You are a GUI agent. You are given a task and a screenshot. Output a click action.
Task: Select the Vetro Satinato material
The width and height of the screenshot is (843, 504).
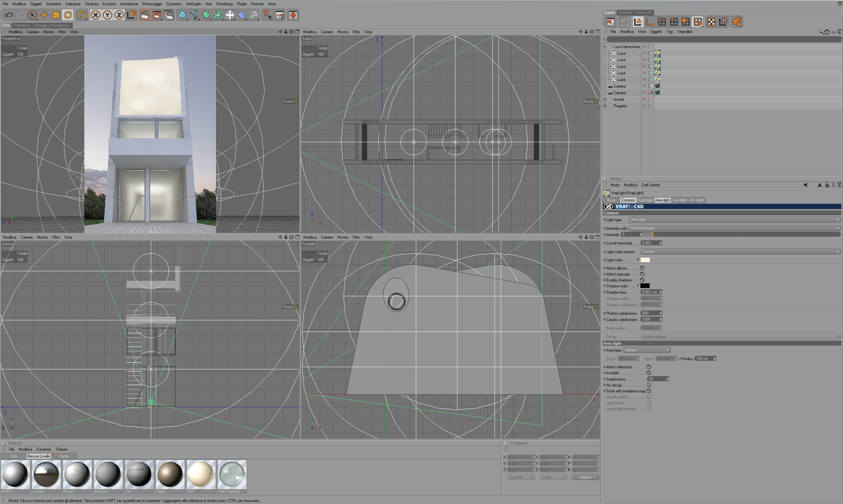232,476
